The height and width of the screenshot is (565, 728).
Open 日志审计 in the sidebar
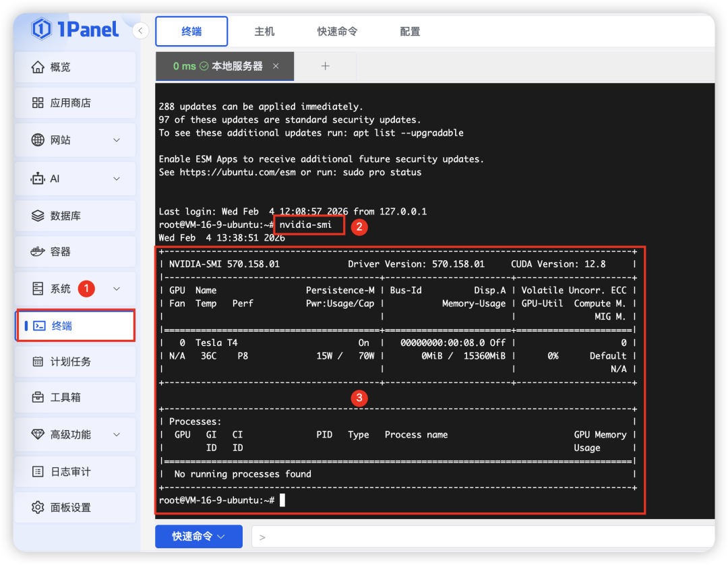(75, 472)
